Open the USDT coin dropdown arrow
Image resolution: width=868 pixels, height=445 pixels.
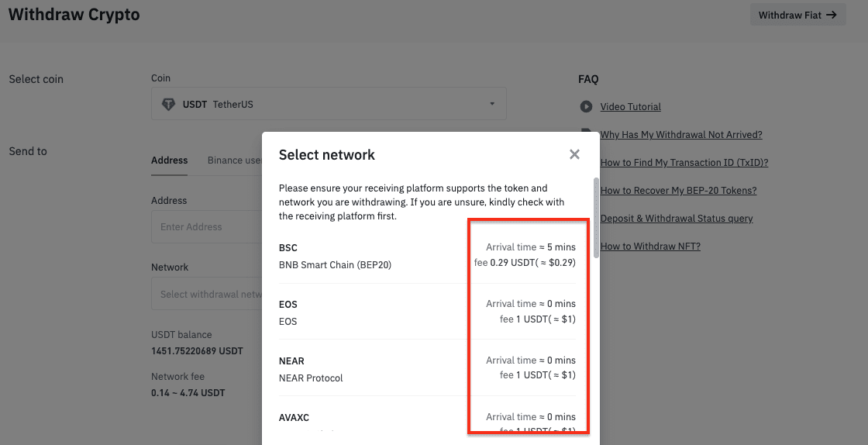(x=492, y=104)
